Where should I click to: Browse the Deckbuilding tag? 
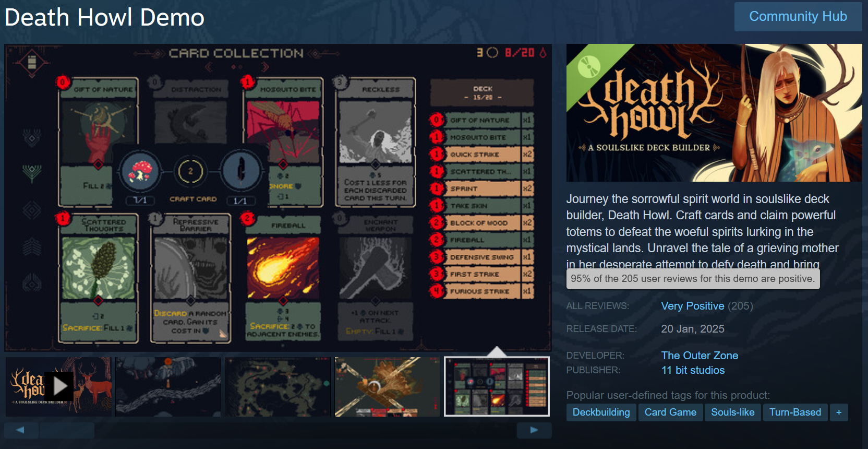coord(601,412)
